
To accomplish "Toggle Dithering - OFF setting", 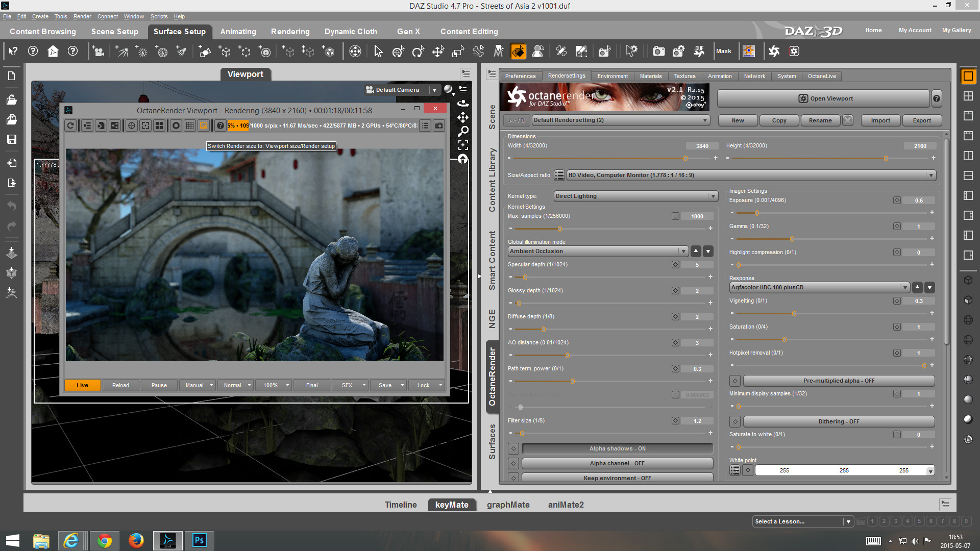I will pos(839,421).
